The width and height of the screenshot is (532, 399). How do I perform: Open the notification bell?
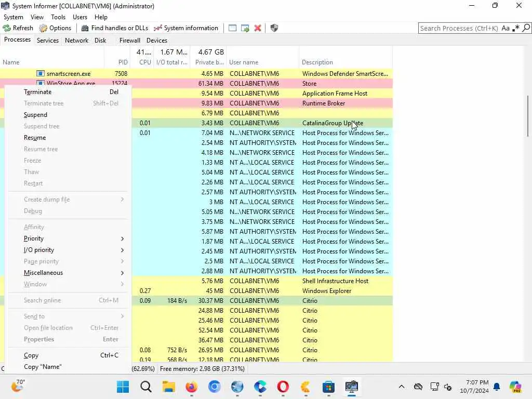click(497, 387)
